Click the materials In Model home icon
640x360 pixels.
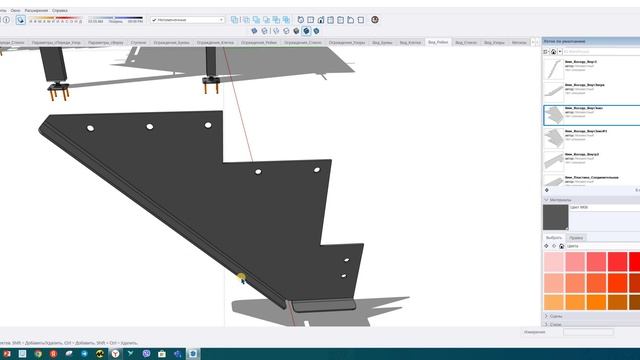561,246
